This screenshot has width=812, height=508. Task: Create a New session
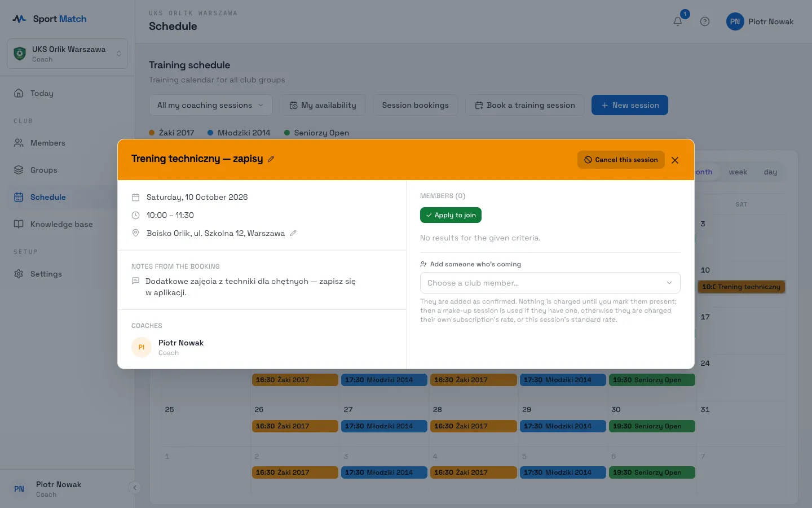[x=630, y=105]
